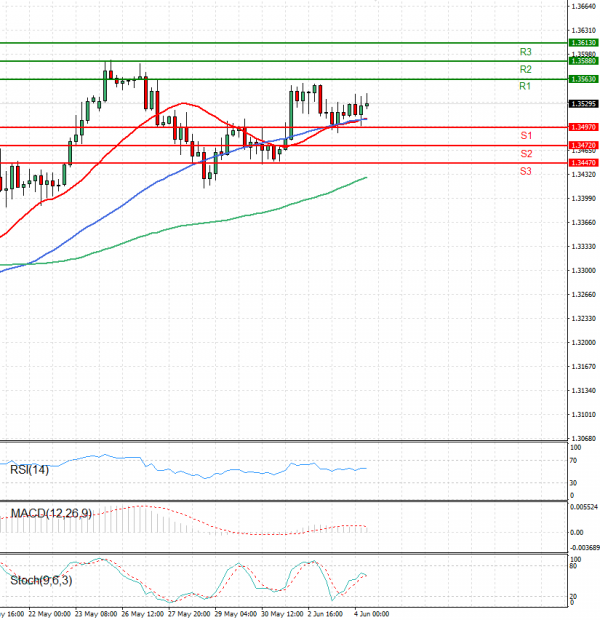Image resolution: width=600 pixels, height=620 pixels.
Task: Click the end of green moving average
Action: point(367,177)
